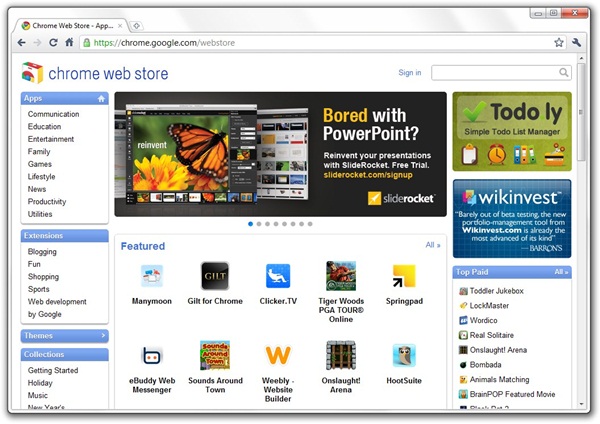
Task: Open the SlideRocket banner
Action: [280, 154]
